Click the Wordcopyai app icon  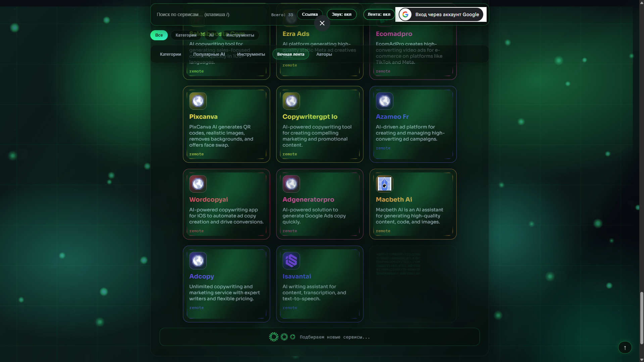click(x=198, y=184)
